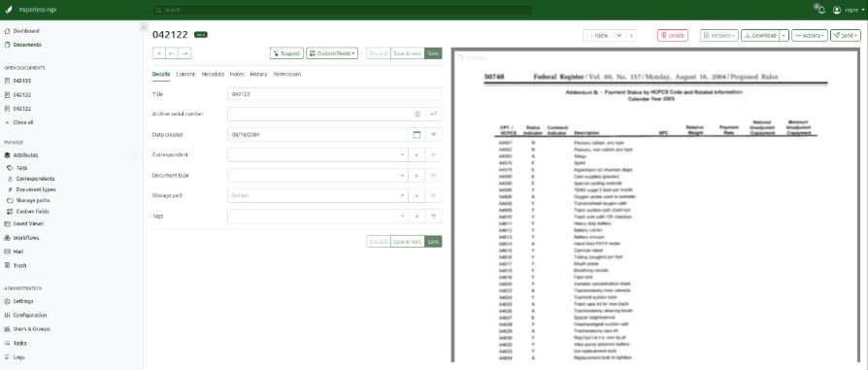This screenshot has width=868, height=370.
Task: Open the Document type dropdown
Action: click(x=317, y=176)
